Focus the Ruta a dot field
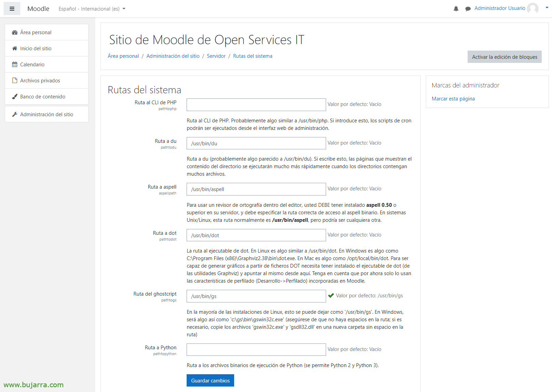This screenshot has width=552, height=392. [x=256, y=235]
